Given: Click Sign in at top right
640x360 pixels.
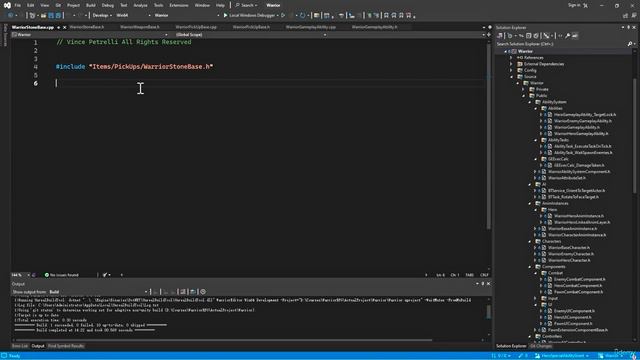Looking at the screenshot, I should tap(574, 5).
